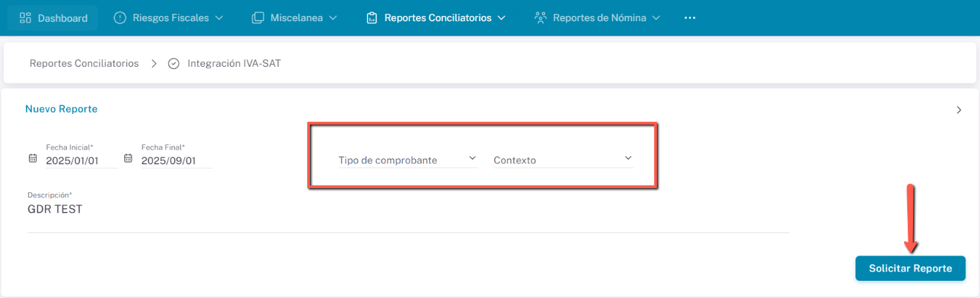The height and width of the screenshot is (298, 980).
Task: Expand the Nuevo Reporte panel right chevron
Action: (x=959, y=110)
